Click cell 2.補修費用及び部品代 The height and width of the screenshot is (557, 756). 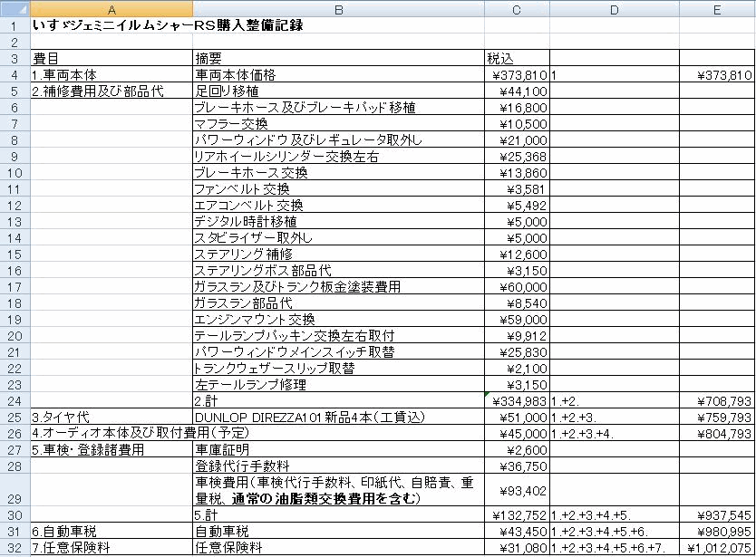coord(111,91)
